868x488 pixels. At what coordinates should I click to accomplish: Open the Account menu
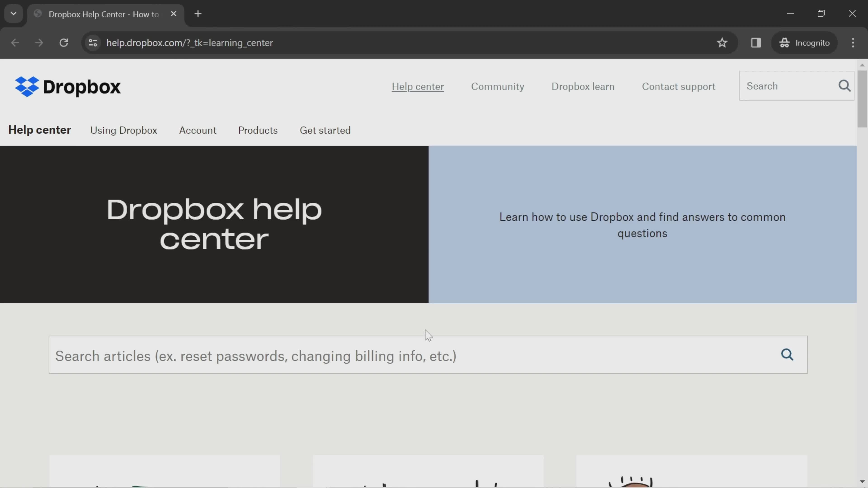(x=198, y=130)
